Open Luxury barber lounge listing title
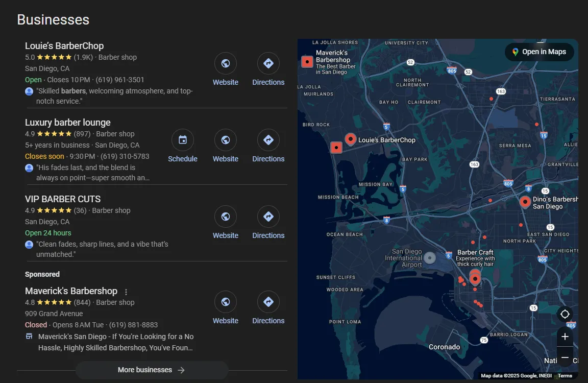Image resolution: width=588 pixels, height=383 pixels. (67, 122)
